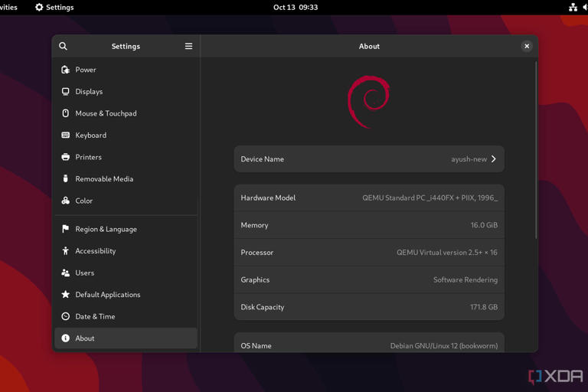Image resolution: width=588 pixels, height=392 pixels.
Task: Go to the Printers settings panel
Action: click(126, 157)
